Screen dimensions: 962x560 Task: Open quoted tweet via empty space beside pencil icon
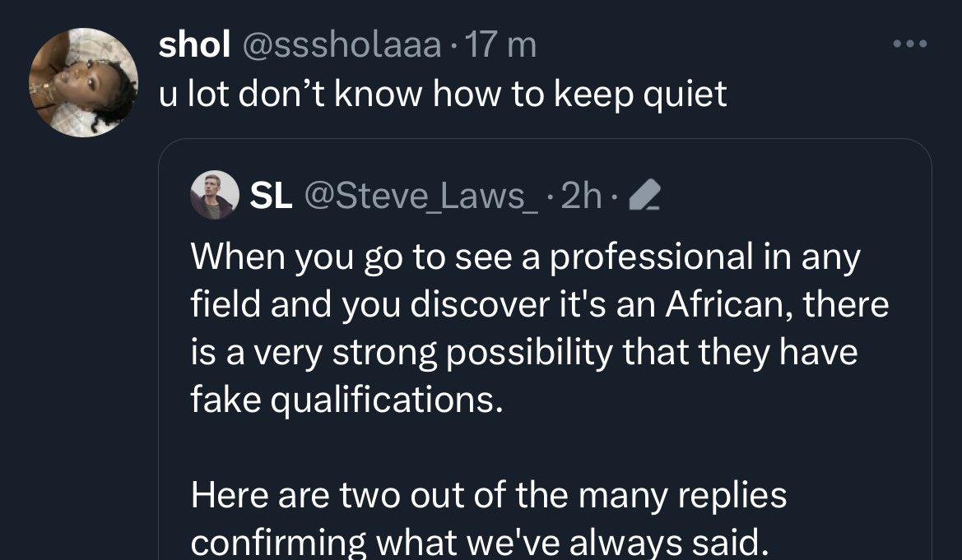click(782, 197)
